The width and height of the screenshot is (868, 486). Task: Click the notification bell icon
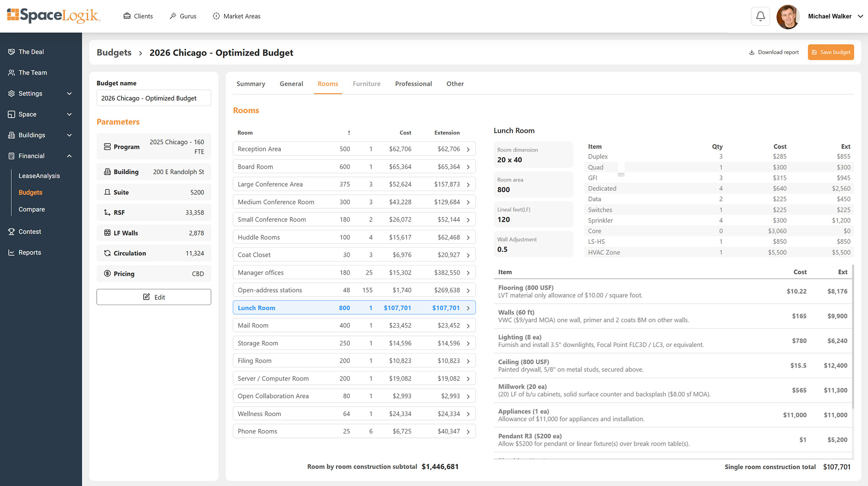click(760, 16)
